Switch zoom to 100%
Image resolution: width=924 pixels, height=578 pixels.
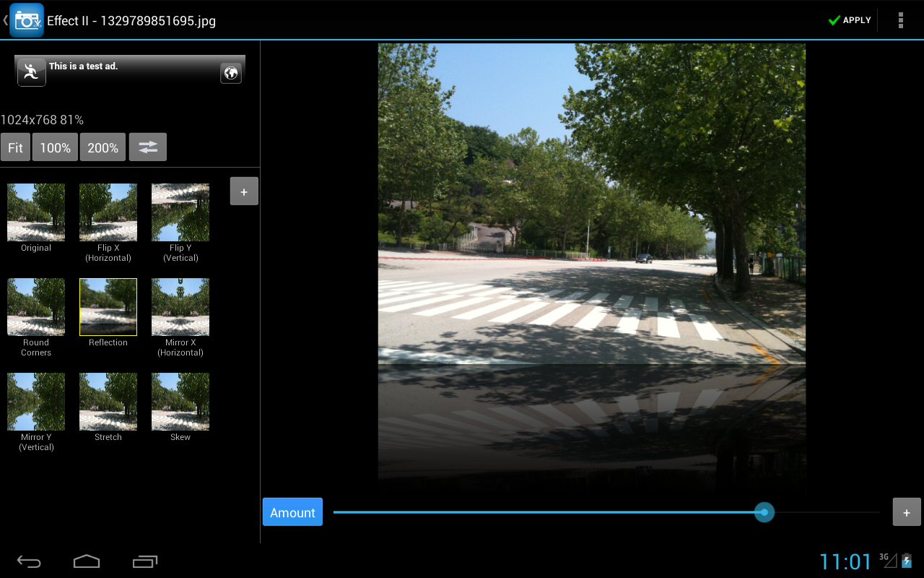54,147
